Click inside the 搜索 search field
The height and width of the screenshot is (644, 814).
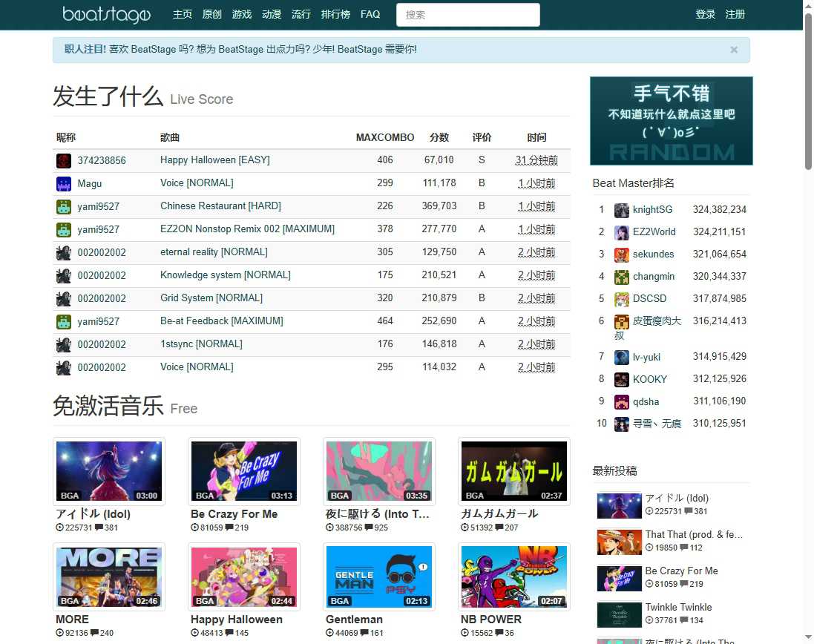point(467,14)
